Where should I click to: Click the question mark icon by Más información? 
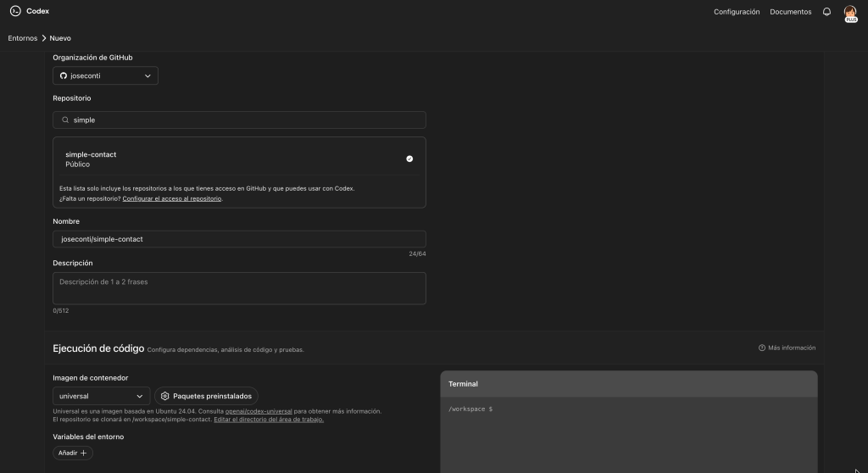click(762, 348)
